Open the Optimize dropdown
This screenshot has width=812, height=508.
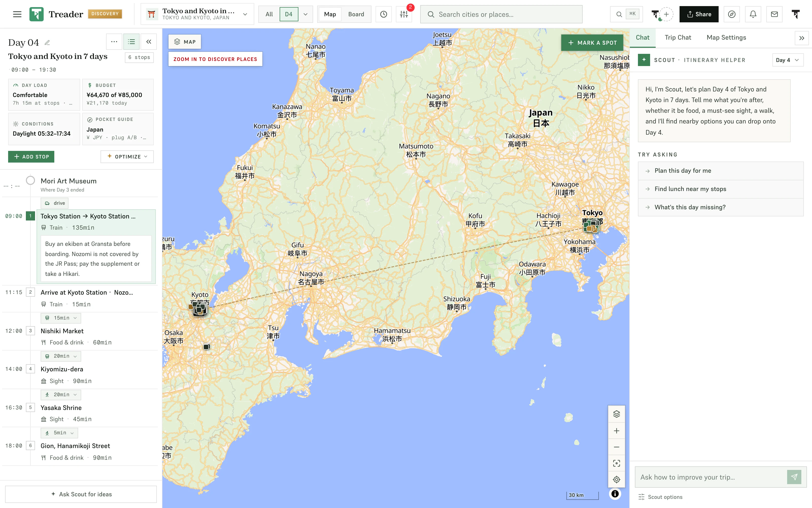pyautogui.click(x=127, y=156)
